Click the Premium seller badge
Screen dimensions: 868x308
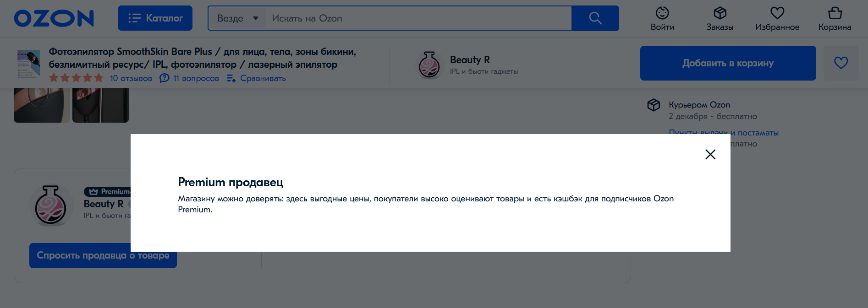[x=108, y=191]
